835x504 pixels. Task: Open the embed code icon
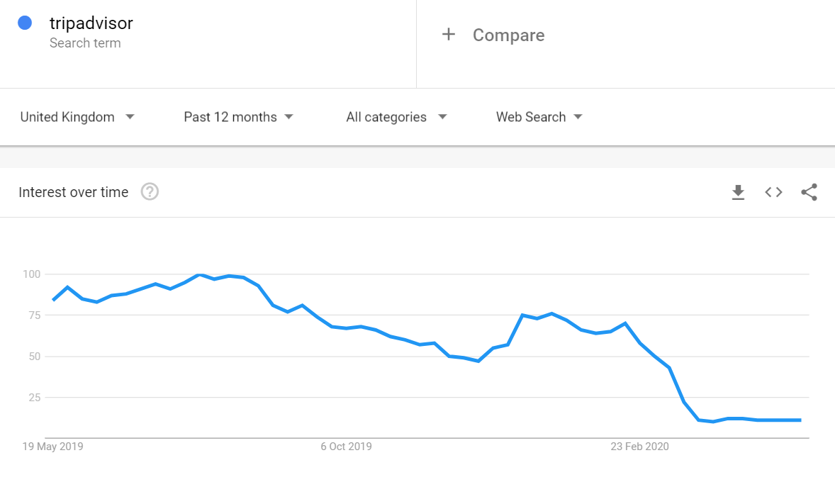[x=773, y=192]
